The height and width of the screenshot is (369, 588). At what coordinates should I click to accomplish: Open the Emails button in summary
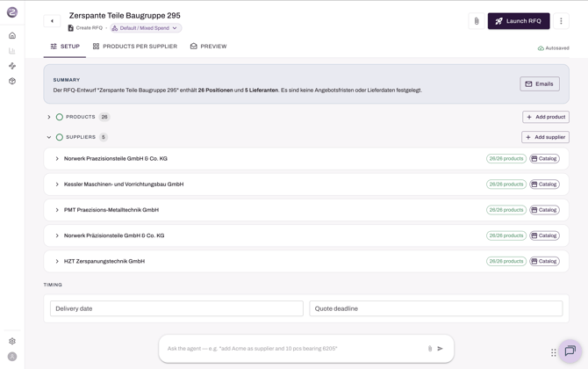(540, 84)
